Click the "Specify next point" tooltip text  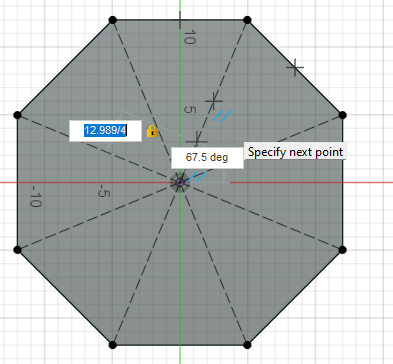tap(295, 152)
